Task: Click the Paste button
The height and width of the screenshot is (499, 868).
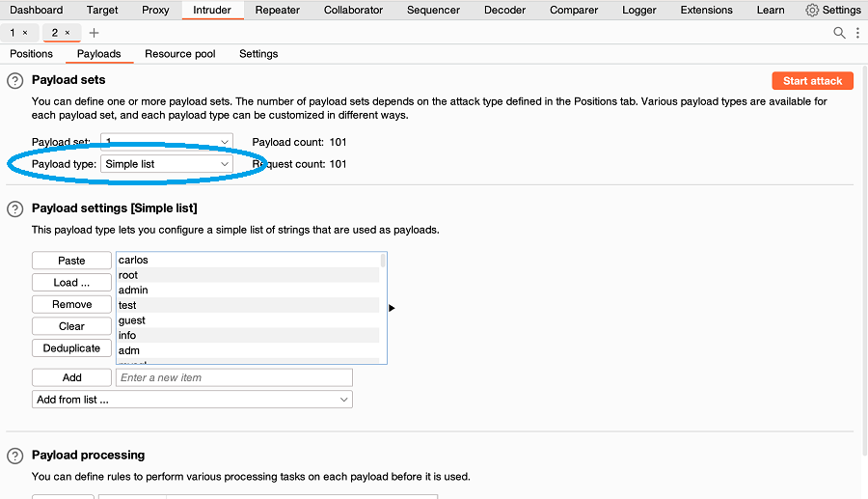Action: pos(72,261)
